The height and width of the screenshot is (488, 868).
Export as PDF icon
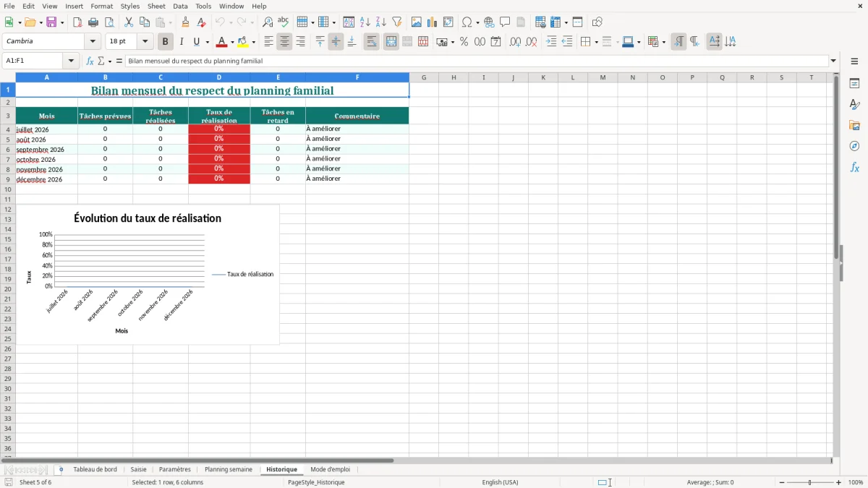tap(77, 22)
